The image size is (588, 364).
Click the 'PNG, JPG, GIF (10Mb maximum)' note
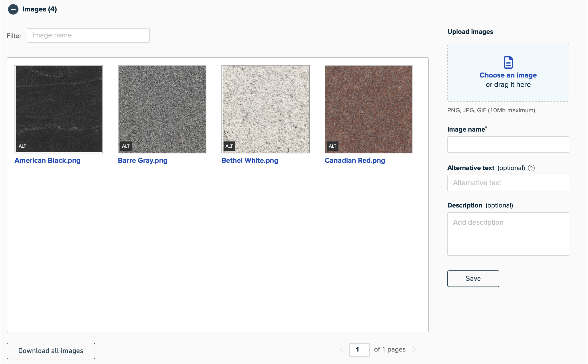[x=491, y=110]
